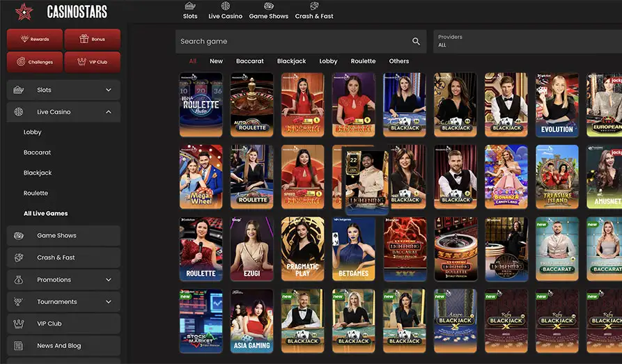Open the Asia Gaming thumbnail

pyautogui.click(x=252, y=321)
